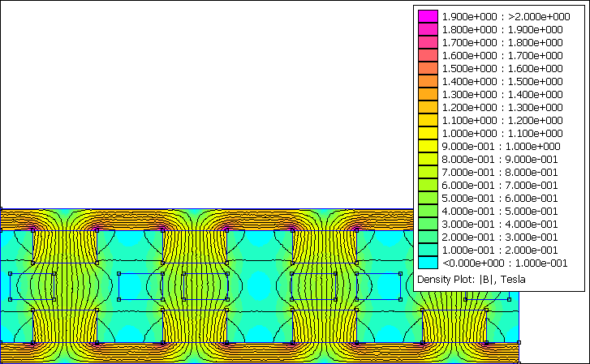590x364 pixels.
Task: Click the orange swatch for 1.500e+000 : 1.600e+000
Action: [x=428, y=68]
